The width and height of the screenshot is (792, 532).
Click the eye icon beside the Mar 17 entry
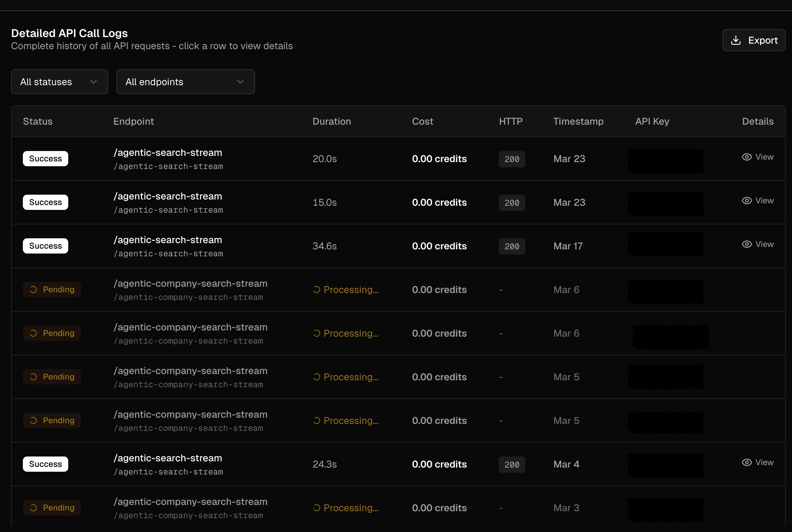tap(747, 244)
